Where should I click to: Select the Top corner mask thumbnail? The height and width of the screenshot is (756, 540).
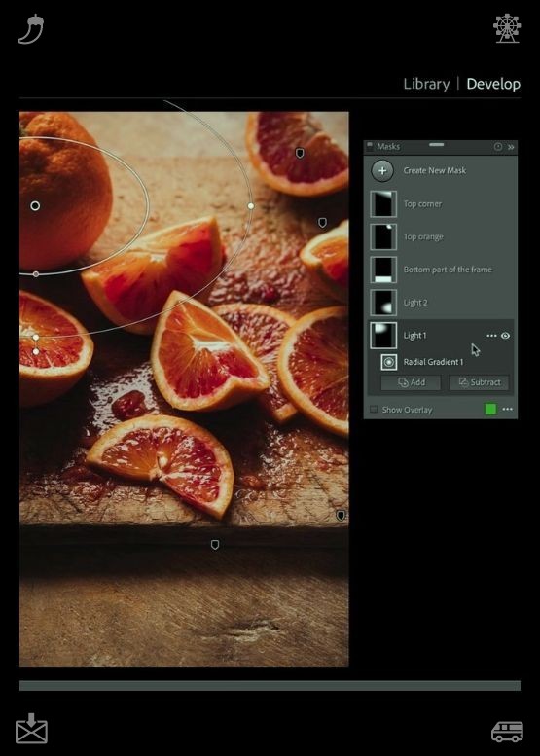pyautogui.click(x=383, y=204)
